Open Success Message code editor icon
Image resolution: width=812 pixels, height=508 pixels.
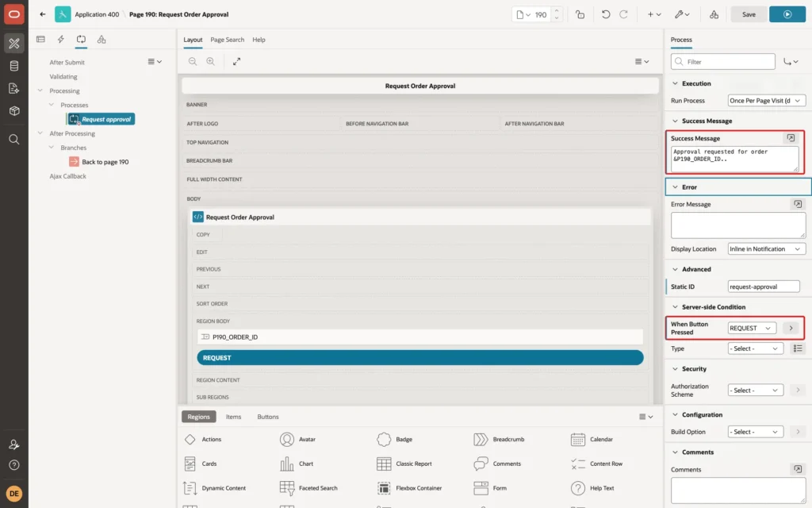pos(791,138)
